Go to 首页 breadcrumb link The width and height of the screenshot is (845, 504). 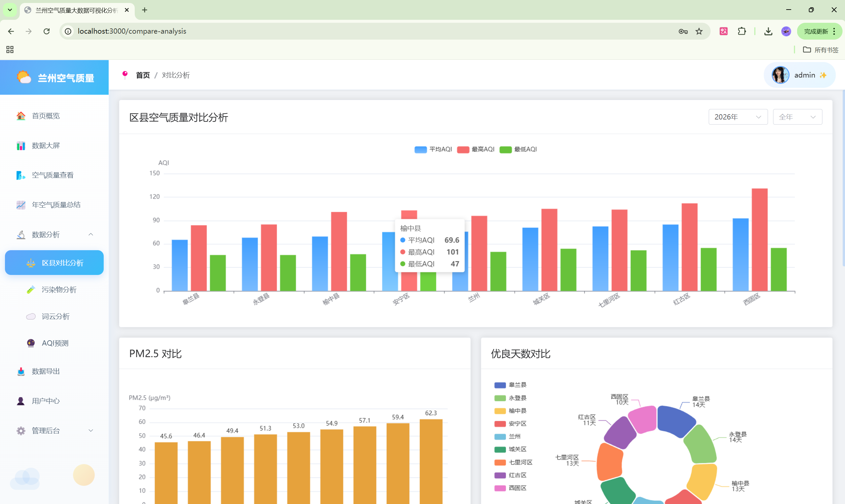(143, 75)
